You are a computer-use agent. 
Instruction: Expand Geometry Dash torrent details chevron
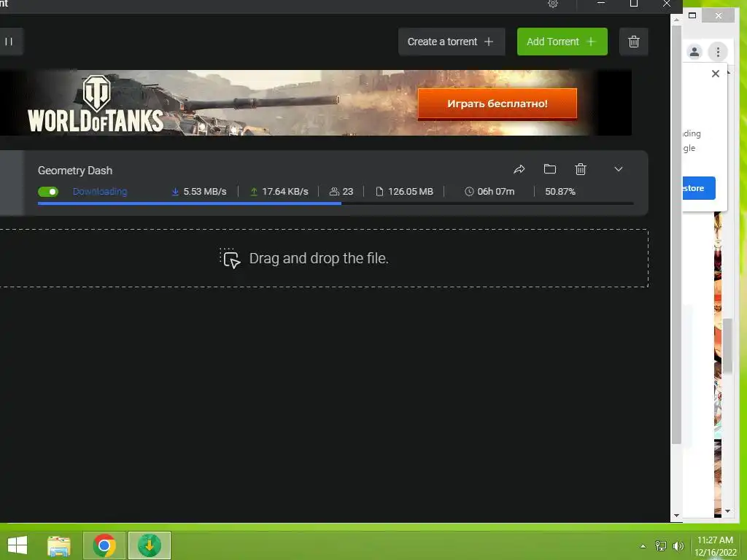tap(619, 169)
